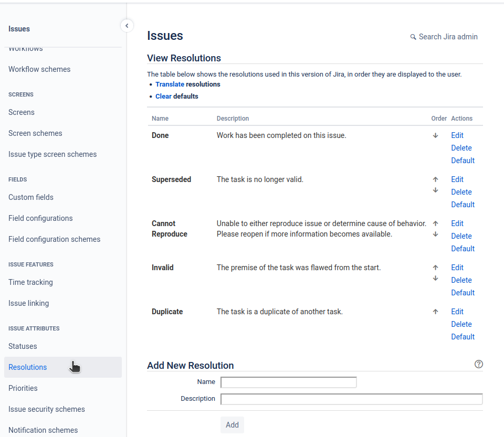This screenshot has width=504, height=437.
Task: Go to Issue type screen schemes
Action: click(52, 154)
